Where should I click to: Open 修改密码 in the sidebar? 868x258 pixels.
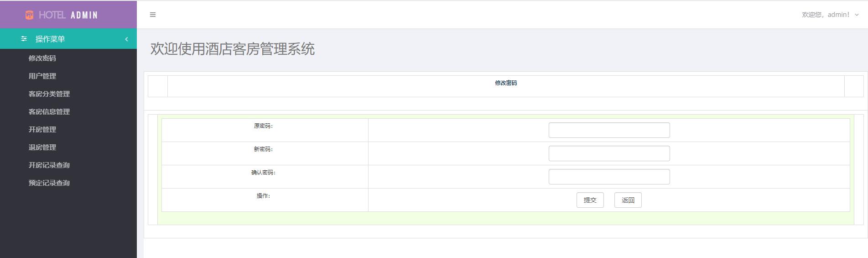point(42,58)
